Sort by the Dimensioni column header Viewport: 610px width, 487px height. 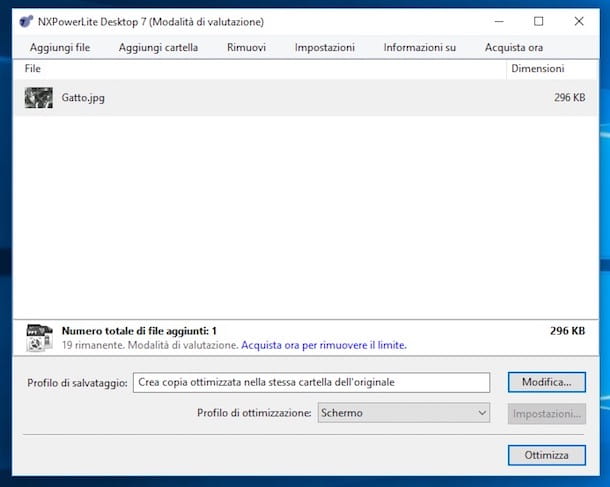pos(537,69)
